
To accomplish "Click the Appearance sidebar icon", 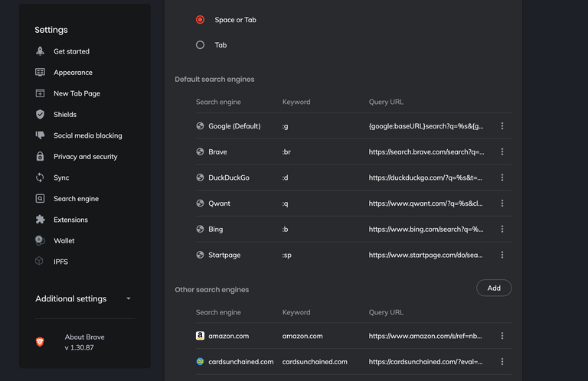I will [x=40, y=72].
